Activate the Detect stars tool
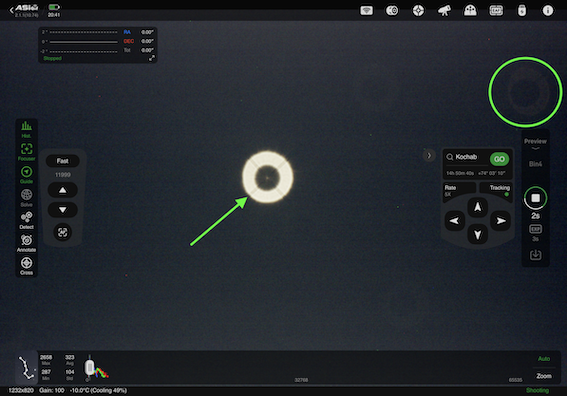 (x=26, y=220)
